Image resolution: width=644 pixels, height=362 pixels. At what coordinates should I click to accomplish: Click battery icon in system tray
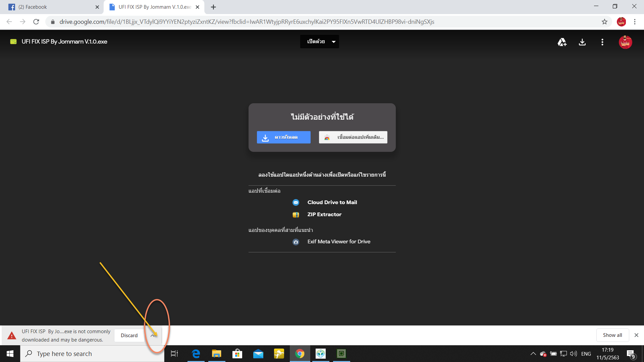[553, 354]
